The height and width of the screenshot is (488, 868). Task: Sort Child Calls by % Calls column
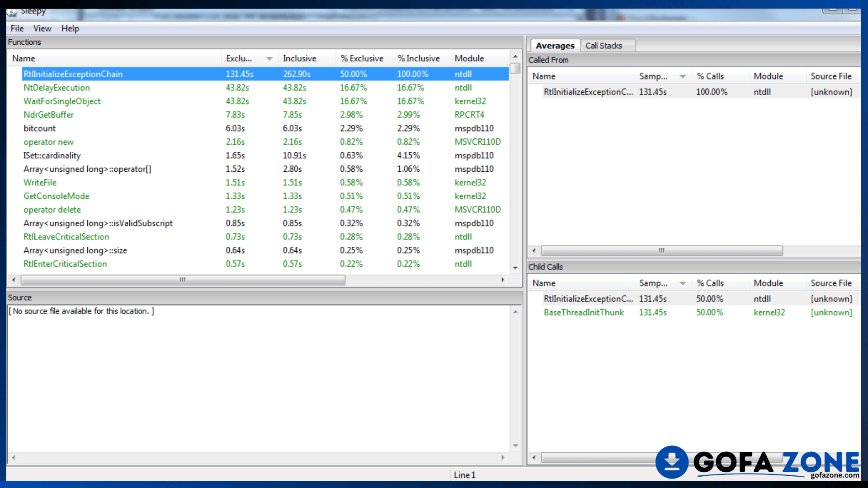pos(720,283)
